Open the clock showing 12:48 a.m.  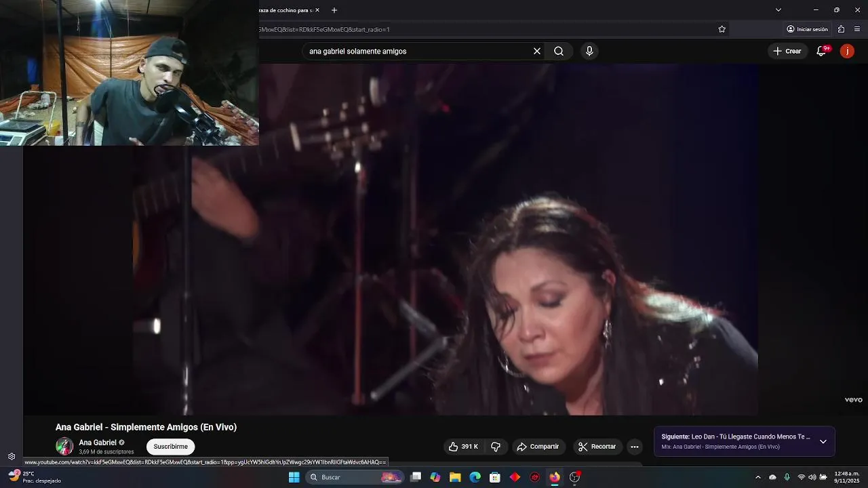(847, 477)
